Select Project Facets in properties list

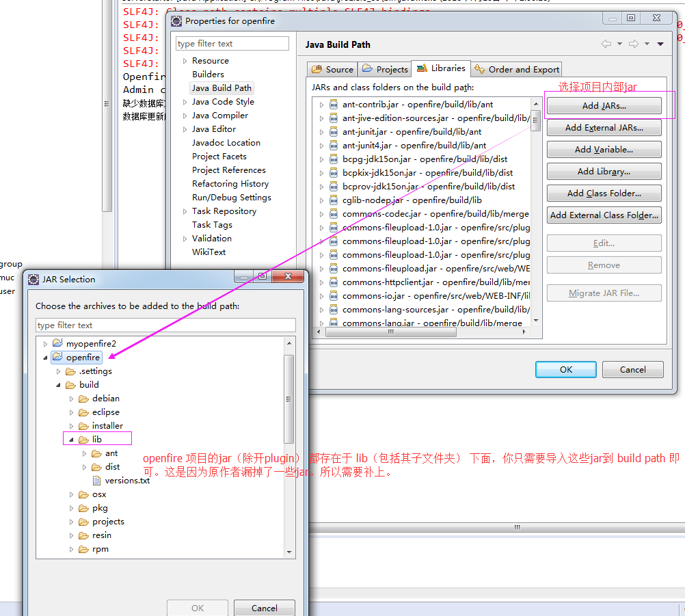point(219,157)
